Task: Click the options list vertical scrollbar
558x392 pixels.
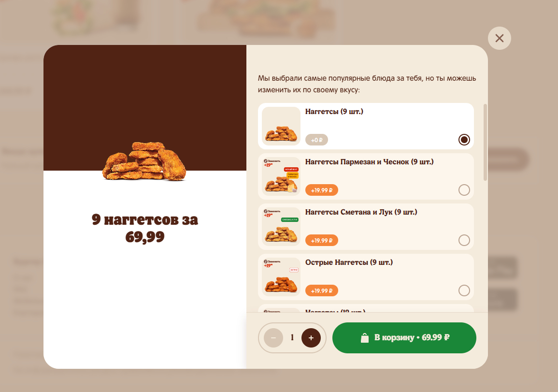Action: coord(485,143)
